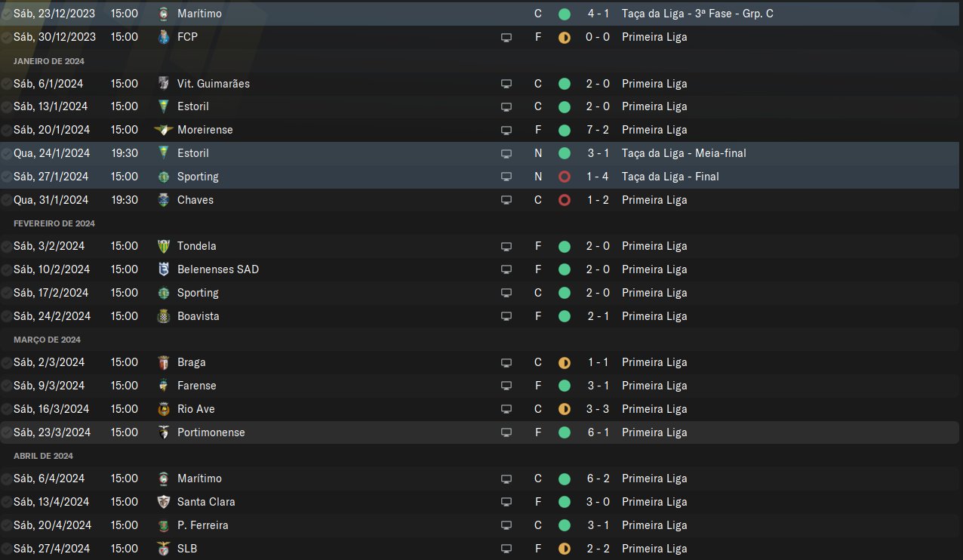Click Primeira Liga on the Farense match row
The image size is (963, 560).
[654, 386]
